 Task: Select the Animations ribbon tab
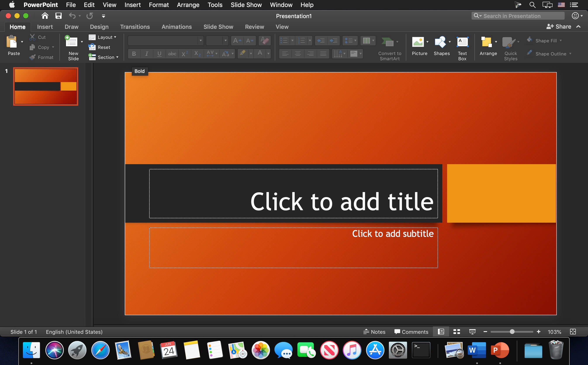(177, 26)
